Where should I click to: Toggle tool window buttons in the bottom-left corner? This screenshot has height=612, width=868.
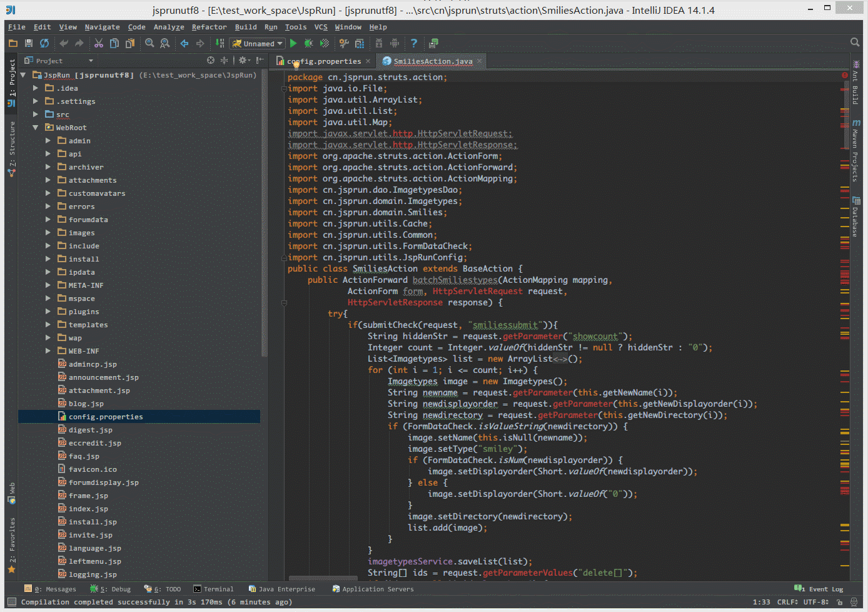[x=11, y=602]
